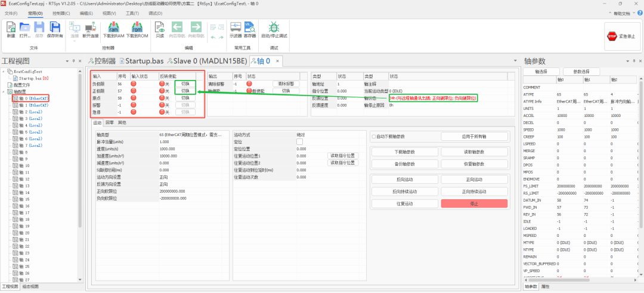The width and height of the screenshot is (644, 293).
Task: Click the 备份轴参数 button
Action: pyautogui.click(x=404, y=164)
